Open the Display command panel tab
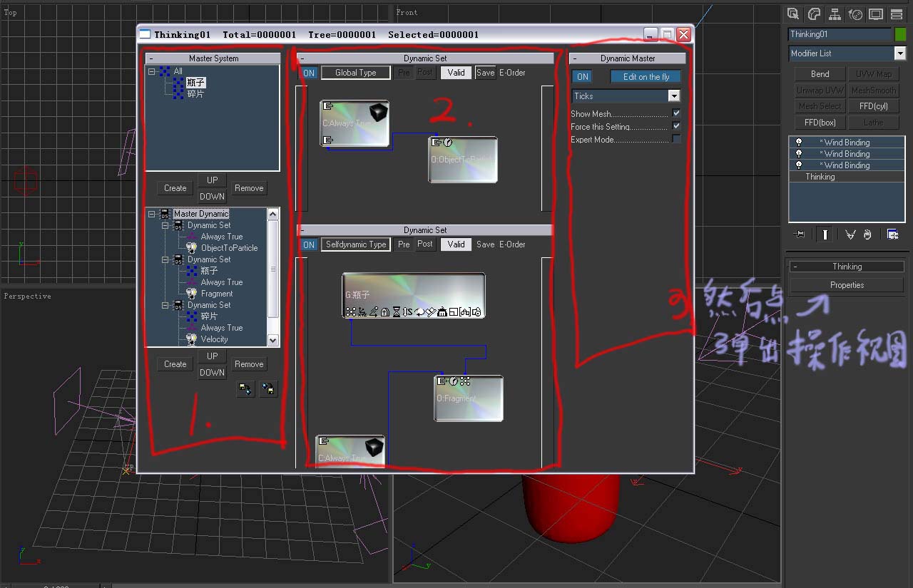913x588 pixels. click(876, 14)
